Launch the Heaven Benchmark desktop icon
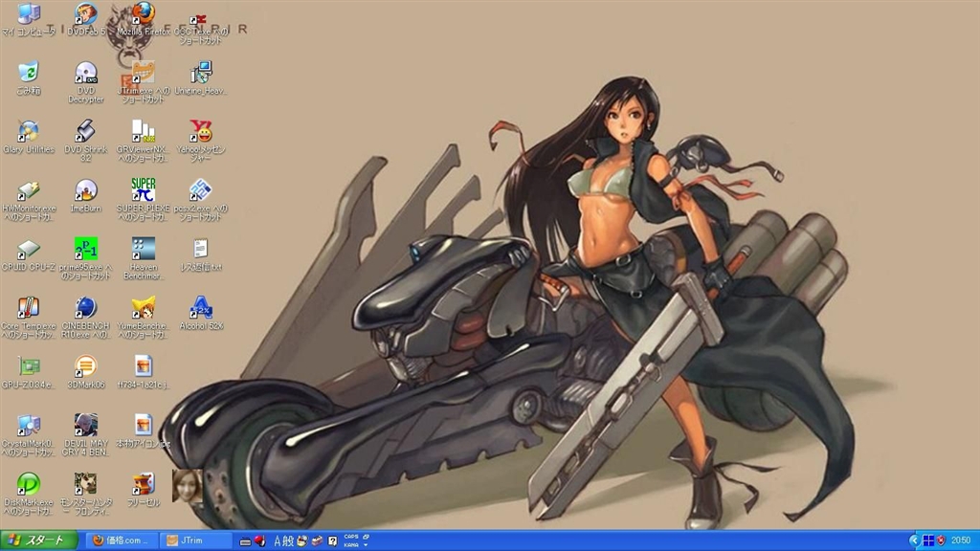 (x=144, y=258)
